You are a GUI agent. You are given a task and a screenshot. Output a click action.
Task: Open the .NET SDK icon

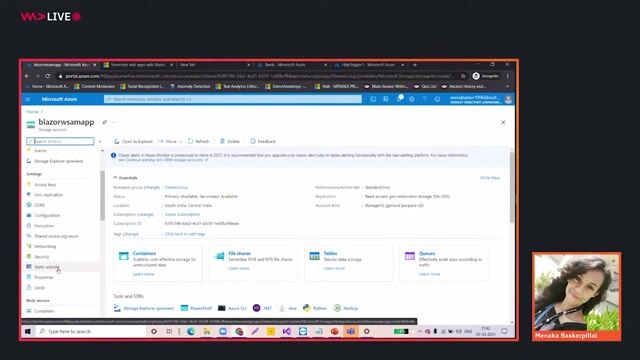[x=257, y=308]
